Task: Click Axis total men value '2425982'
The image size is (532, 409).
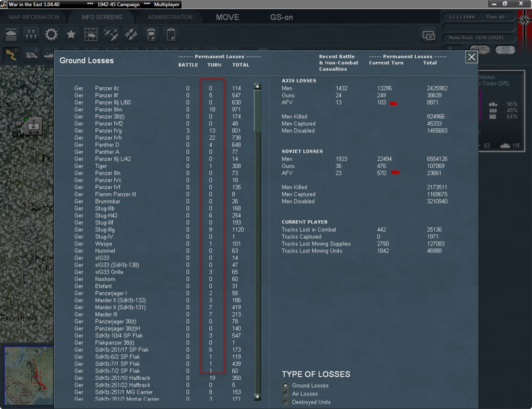Action: click(x=437, y=88)
